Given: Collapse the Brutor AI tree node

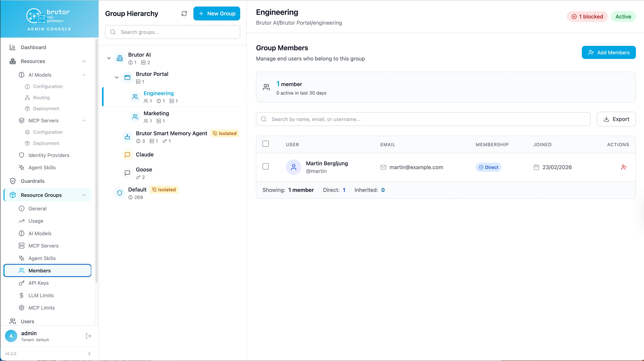Looking at the screenshot, I should coord(109,58).
